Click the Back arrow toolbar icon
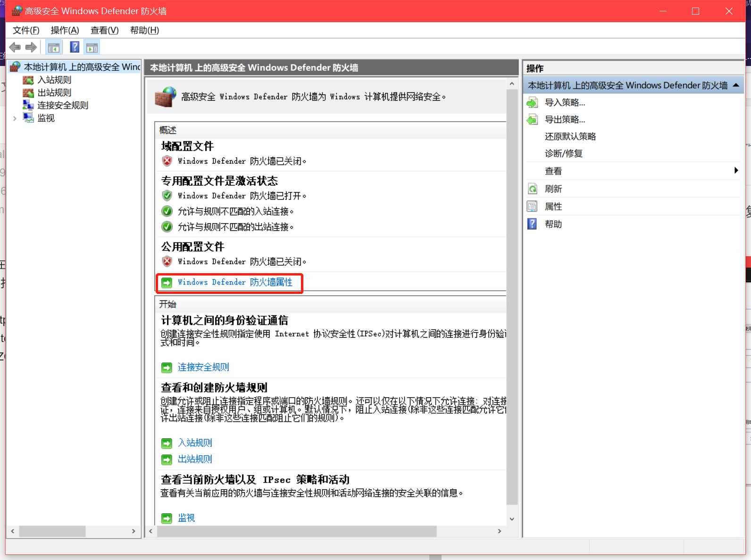751x560 pixels. 15,47
